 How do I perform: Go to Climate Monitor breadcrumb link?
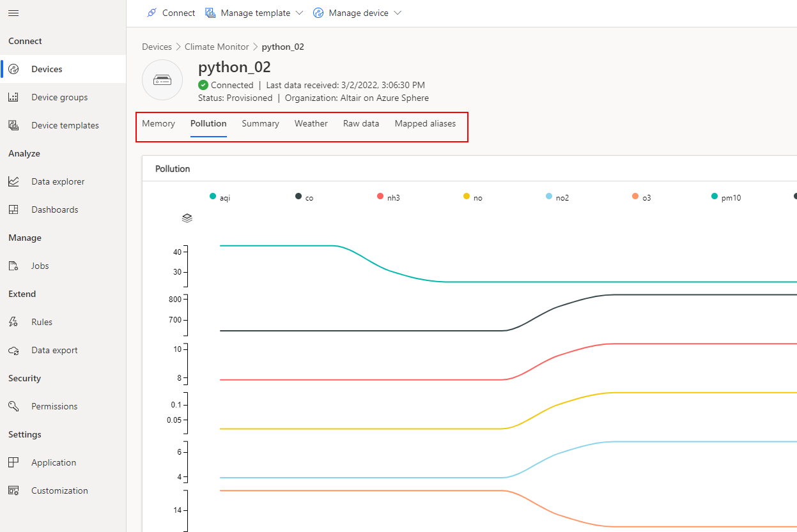click(217, 47)
